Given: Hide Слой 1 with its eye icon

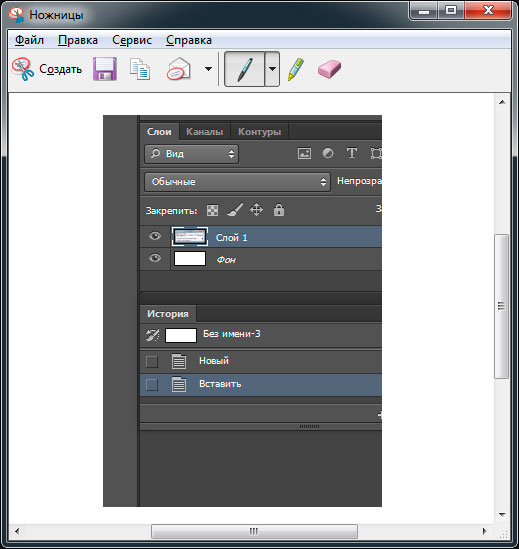Looking at the screenshot, I should click(x=155, y=236).
